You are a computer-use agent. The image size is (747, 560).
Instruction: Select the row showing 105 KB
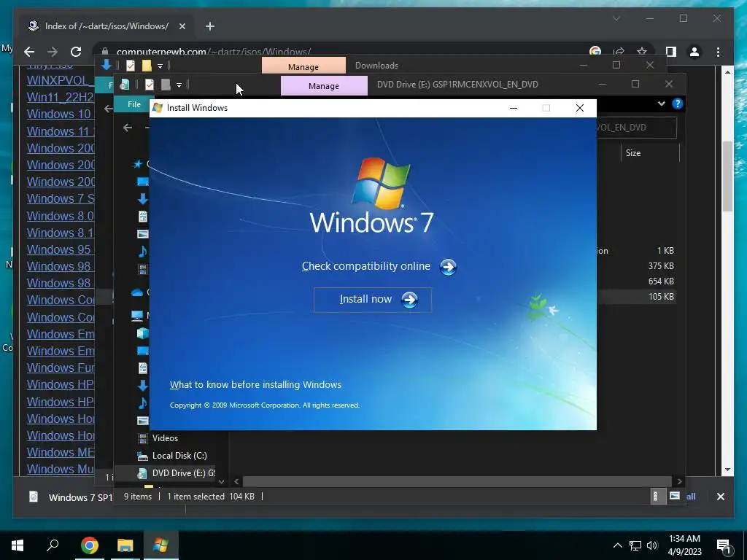(x=636, y=297)
